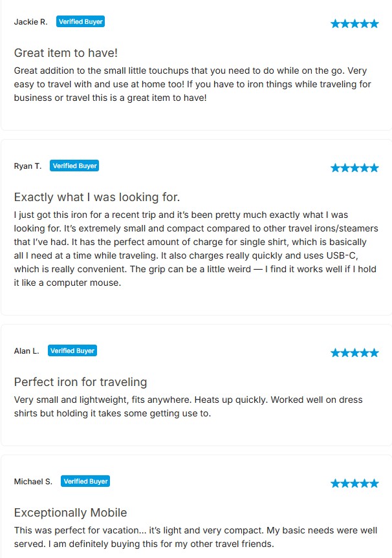Click Ryan T.'s Verified Buyer badge

point(74,166)
